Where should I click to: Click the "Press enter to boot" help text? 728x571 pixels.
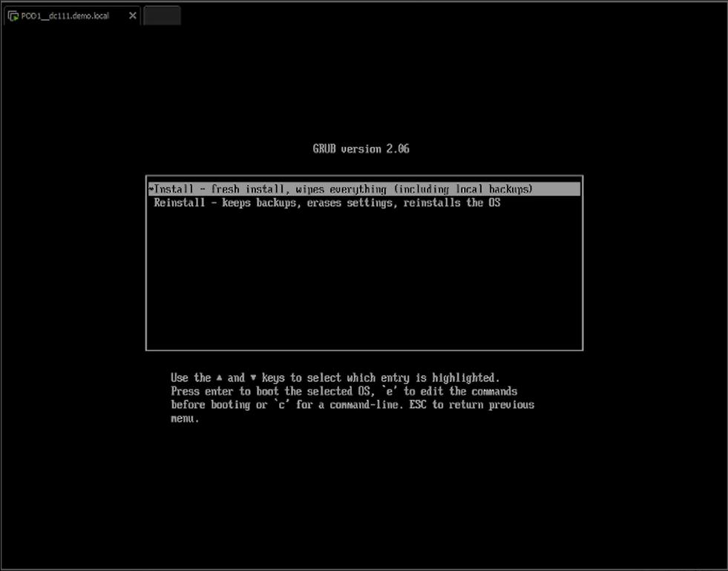click(x=223, y=392)
